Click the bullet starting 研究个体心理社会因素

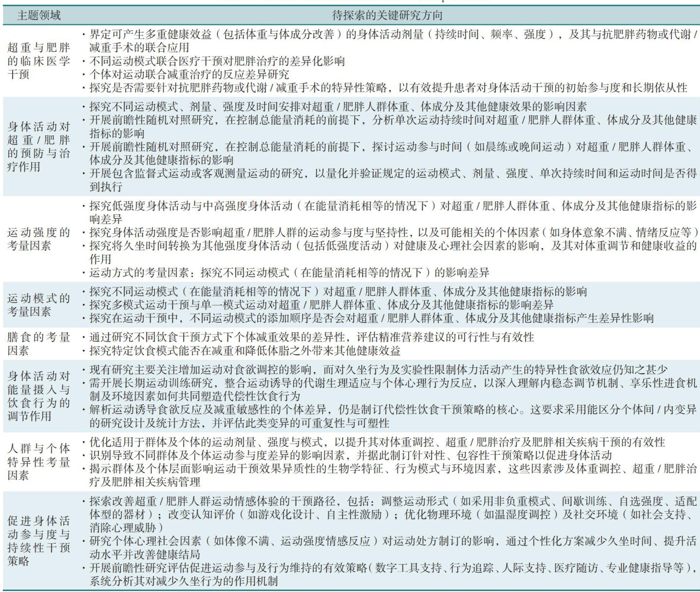pyautogui.click(x=392, y=548)
